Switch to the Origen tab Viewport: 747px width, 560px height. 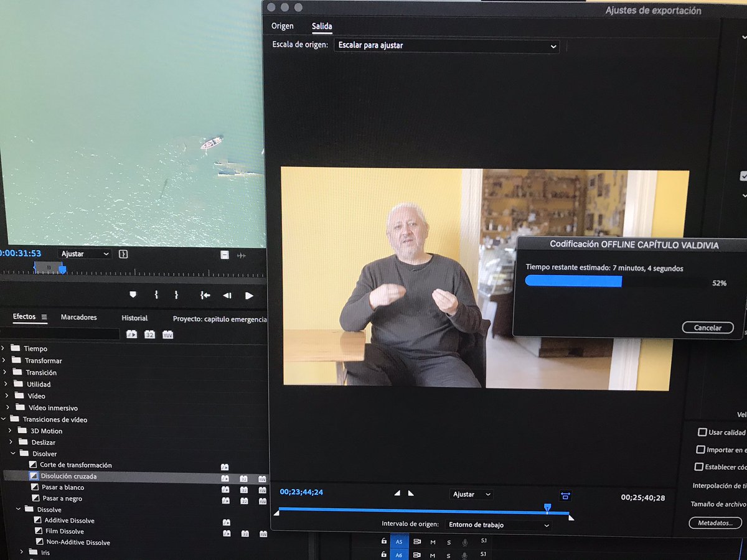click(x=282, y=26)
